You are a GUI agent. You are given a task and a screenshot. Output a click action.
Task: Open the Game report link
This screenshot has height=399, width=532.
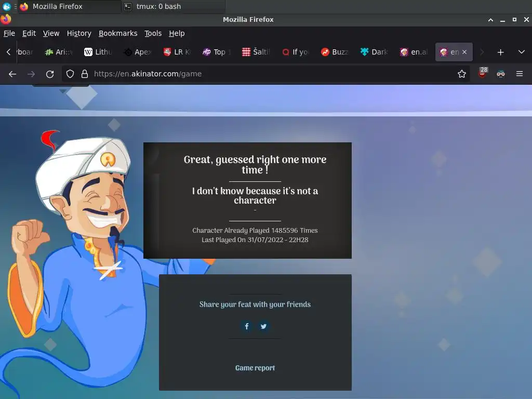(255, 368)
